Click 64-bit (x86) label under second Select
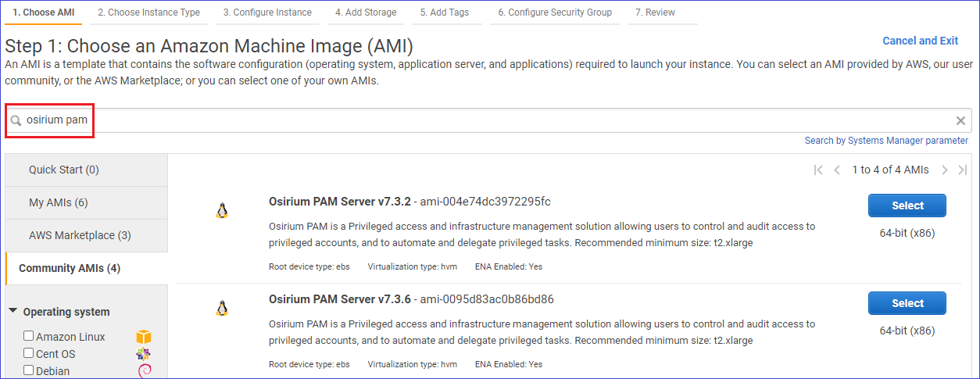This screenshot has width=980, height=379. tap(907, 331)
